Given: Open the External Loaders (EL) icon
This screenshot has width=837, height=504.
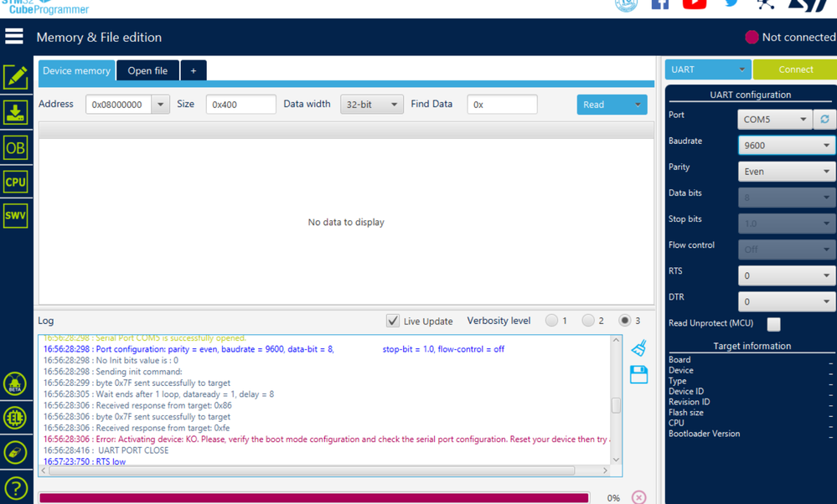Looking at the screenshot, I should click(15, 418).
